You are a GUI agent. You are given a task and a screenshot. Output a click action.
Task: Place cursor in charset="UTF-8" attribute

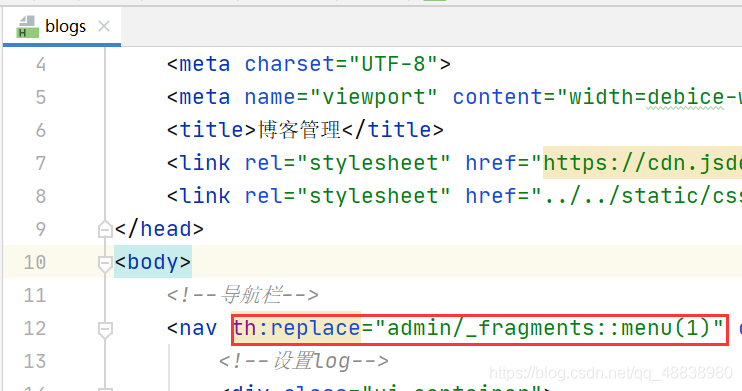click(341, 64)
